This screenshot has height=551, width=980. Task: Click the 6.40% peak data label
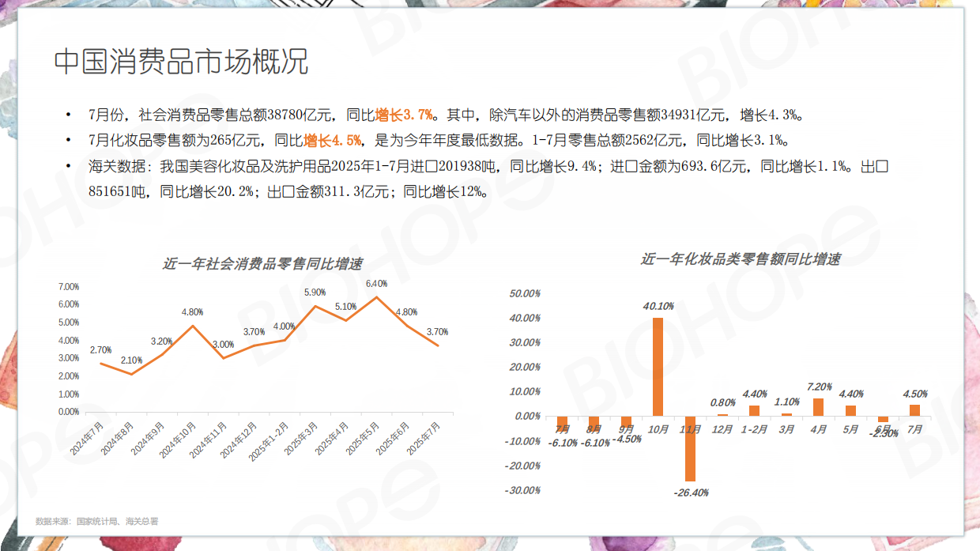376,283
